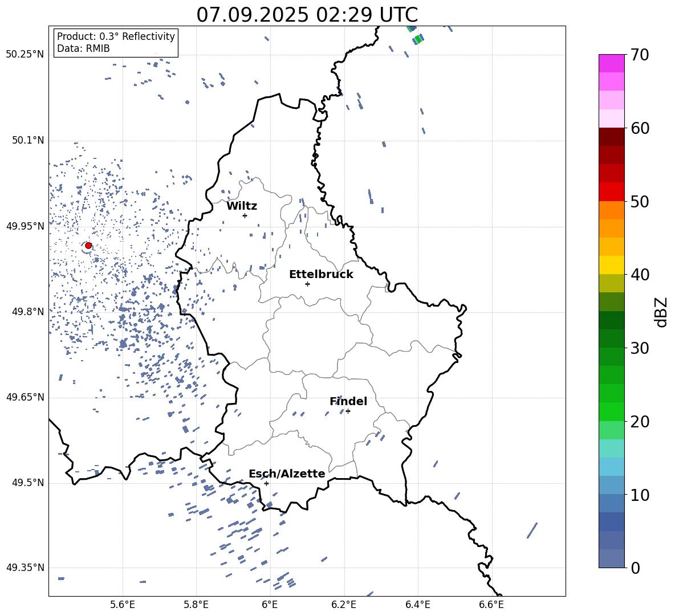Click the Ettelbruck cross marker
The width and height of the screenshot is (675, 616).
[x=307, y=284]
